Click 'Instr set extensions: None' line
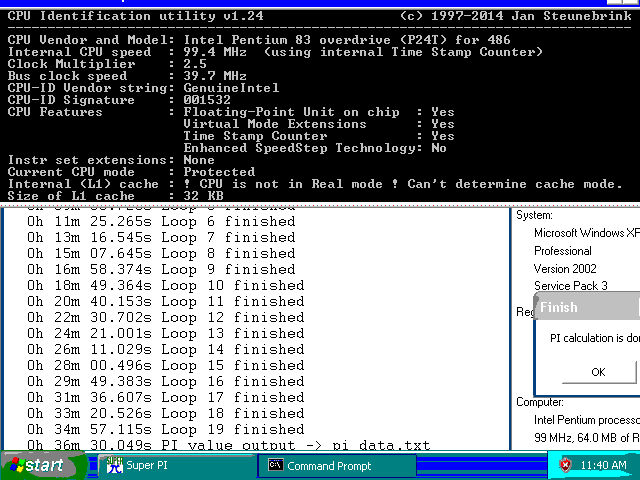The height and width of the screenshot is (480, 640). pos(111,160)
